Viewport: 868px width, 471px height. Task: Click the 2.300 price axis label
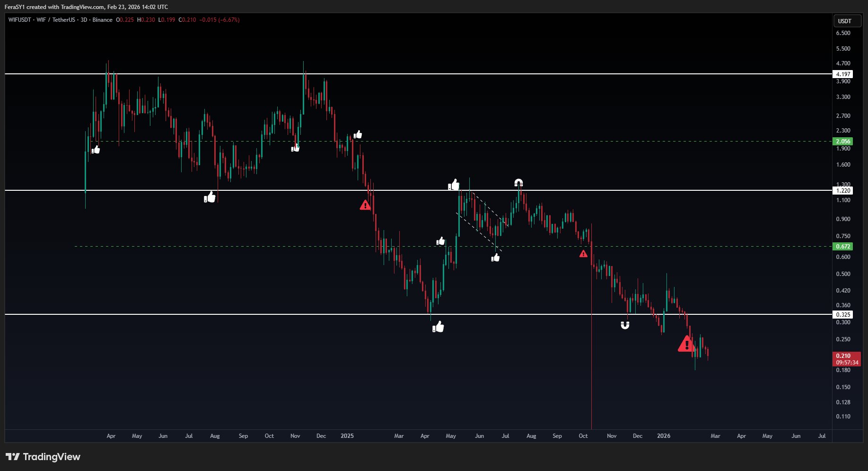pyautogui.click(x=843, y=131)
